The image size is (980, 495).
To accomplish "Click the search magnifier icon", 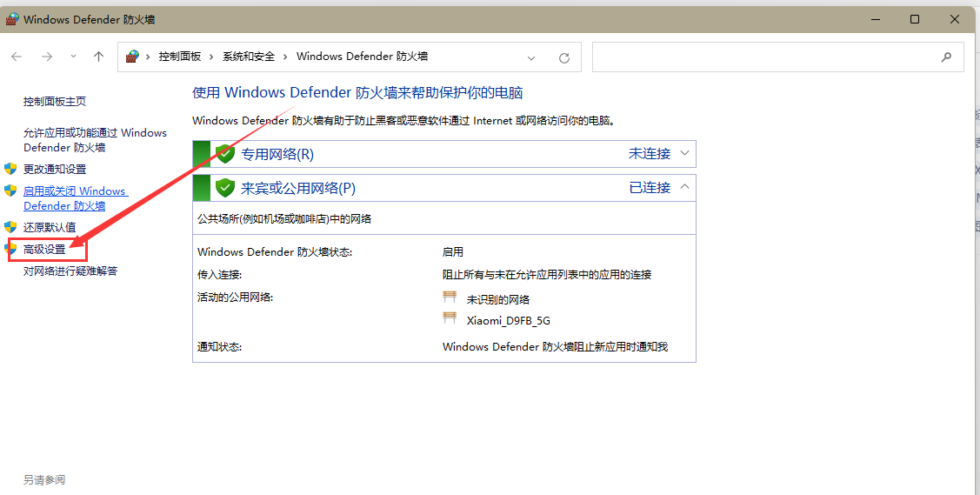I will [x=946, y=57].
